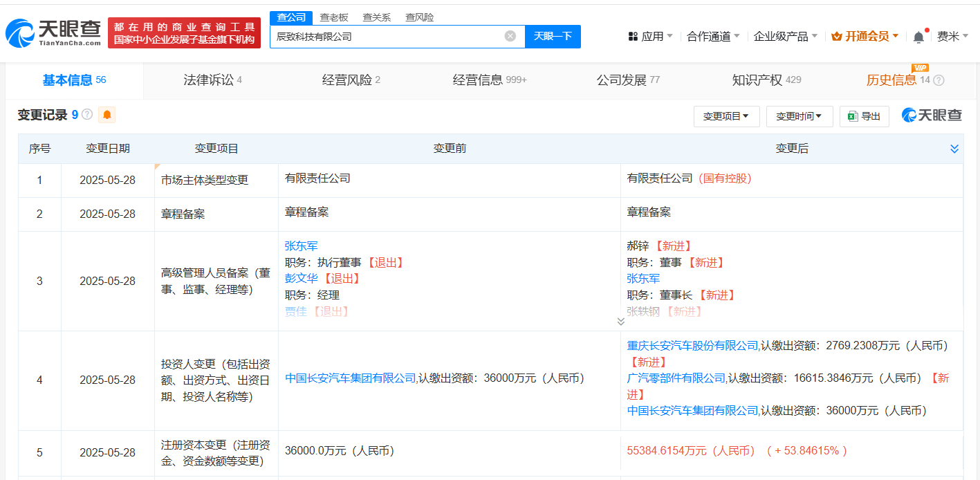Open 中国长安汽车集团有限公司 link in 变更前 column

351,378
